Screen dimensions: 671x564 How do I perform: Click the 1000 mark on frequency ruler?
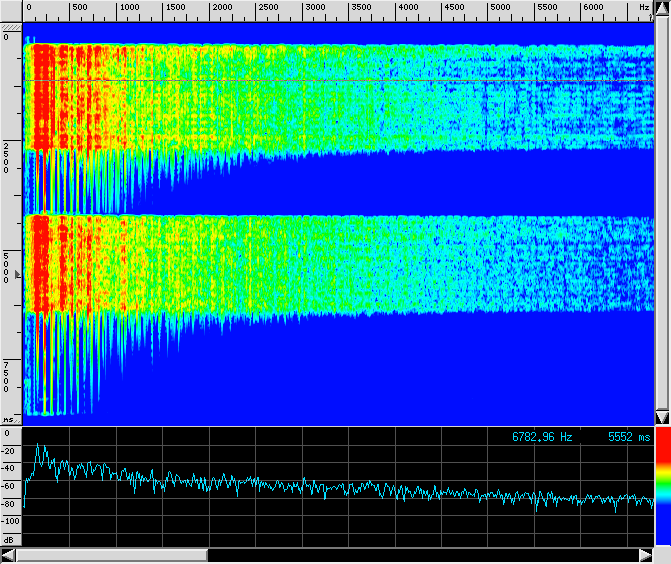click(x=128, y=8)
